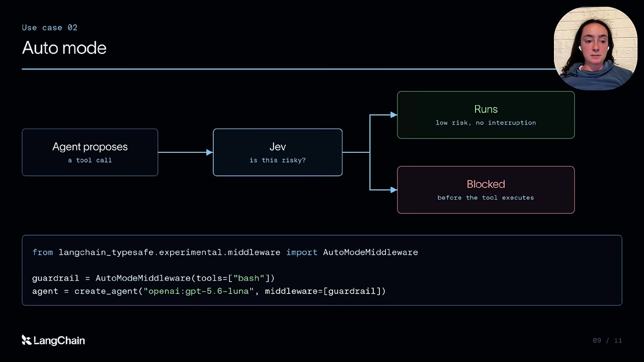Click the red "Blocked" outcome box
Screen dimensions: 644x362
click(x=486, y=190)
